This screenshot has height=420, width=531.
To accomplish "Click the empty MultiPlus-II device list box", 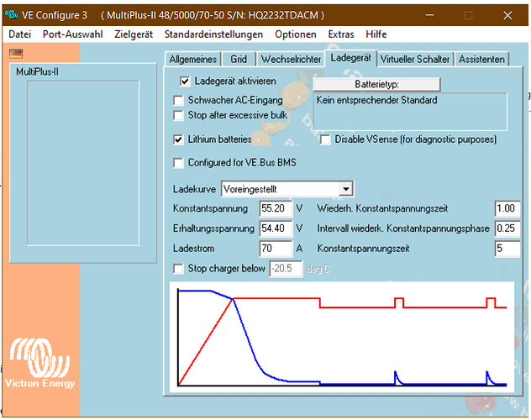I will pyautogui.click(x=83, y=163).
